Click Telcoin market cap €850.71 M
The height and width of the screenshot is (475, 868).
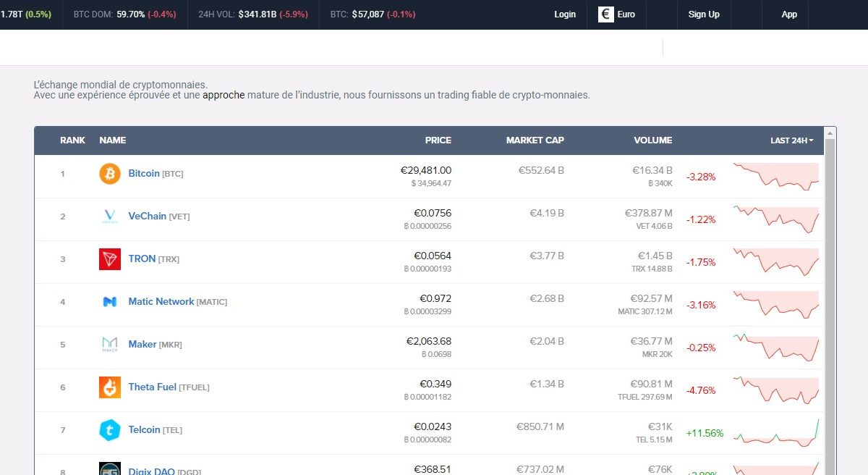540,426
